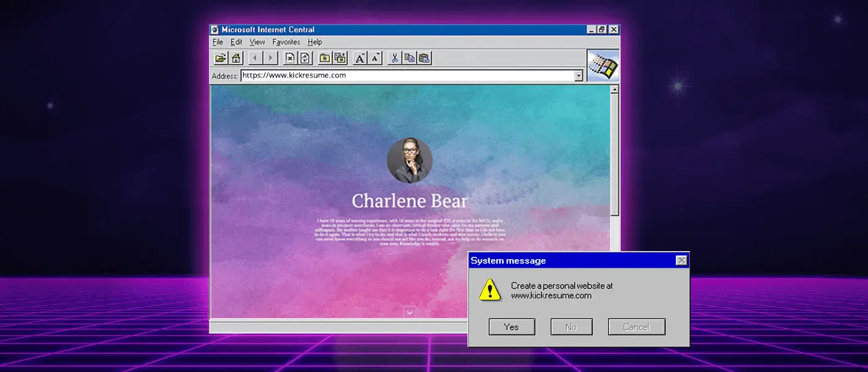Open the File menu

pos(218,42)
